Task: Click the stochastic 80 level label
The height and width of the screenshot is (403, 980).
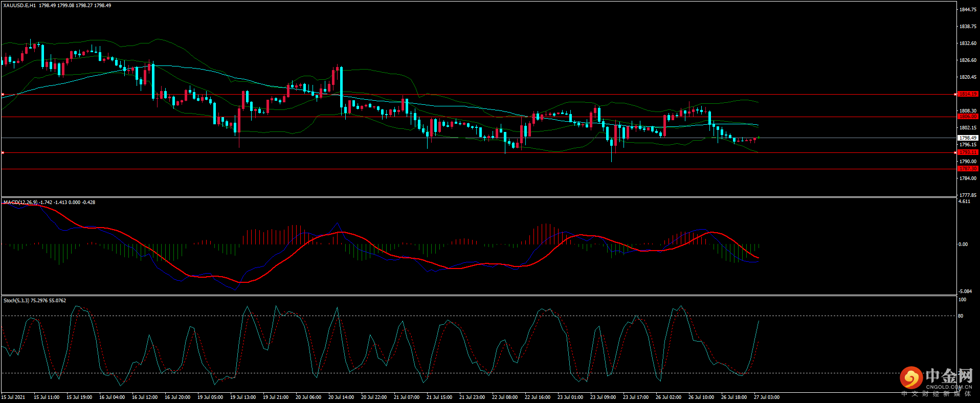Action: pyautogui.click(x=961, y=316)
